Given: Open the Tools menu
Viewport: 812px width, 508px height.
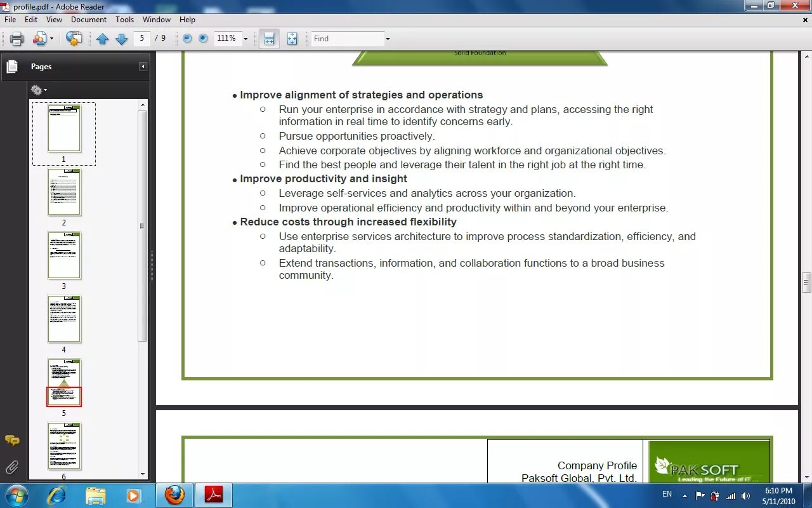Looking at the screenshot, I should click(125, 20).
